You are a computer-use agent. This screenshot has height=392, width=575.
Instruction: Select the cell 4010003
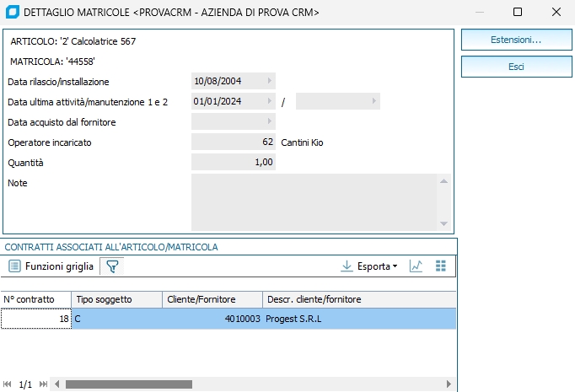pos(212,319)
